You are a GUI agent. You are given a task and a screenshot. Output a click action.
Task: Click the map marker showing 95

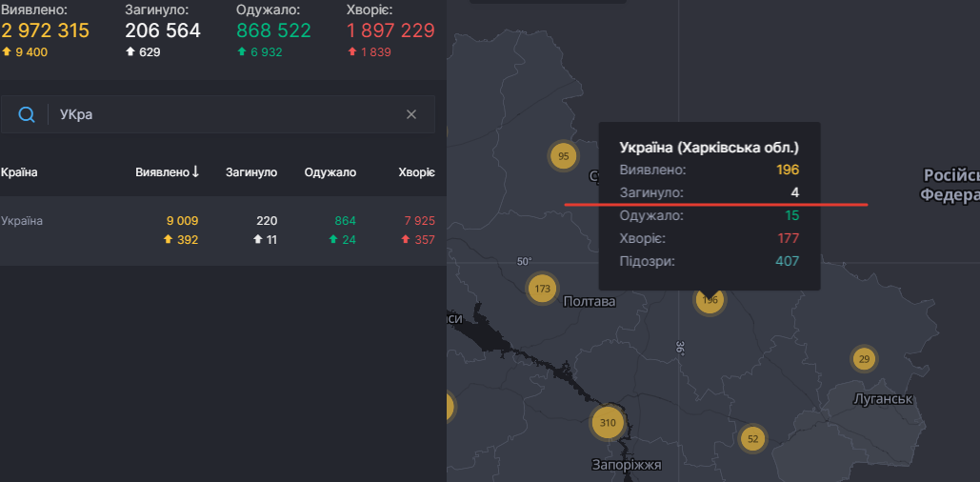click(x=563, y=156)
